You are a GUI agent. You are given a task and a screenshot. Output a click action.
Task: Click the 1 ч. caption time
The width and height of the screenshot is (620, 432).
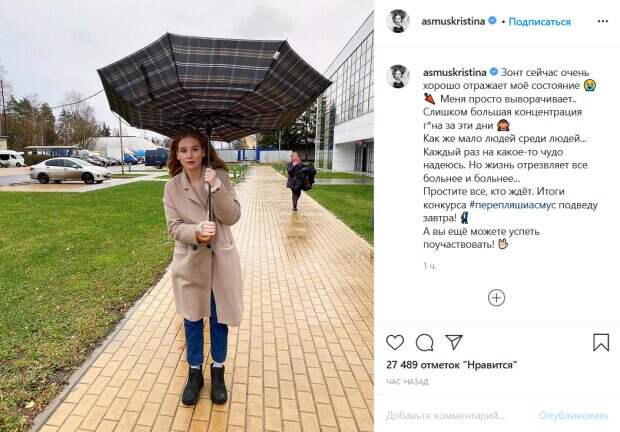tap(429, 266)
